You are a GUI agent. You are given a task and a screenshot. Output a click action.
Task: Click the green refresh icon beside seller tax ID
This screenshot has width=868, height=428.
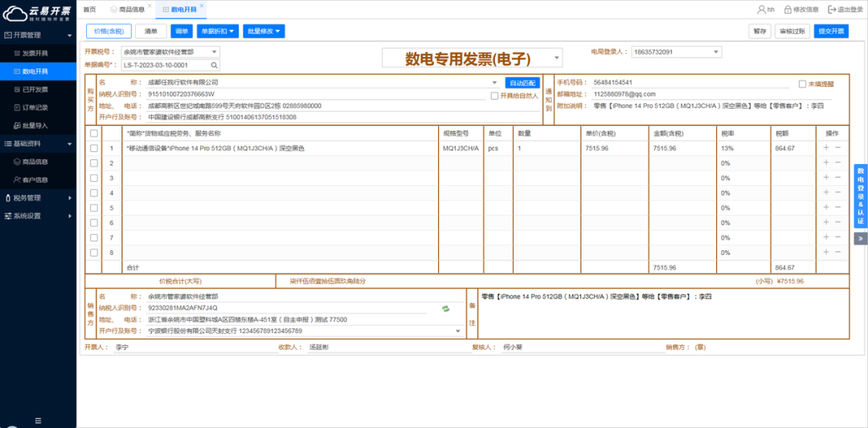point(444,308)
